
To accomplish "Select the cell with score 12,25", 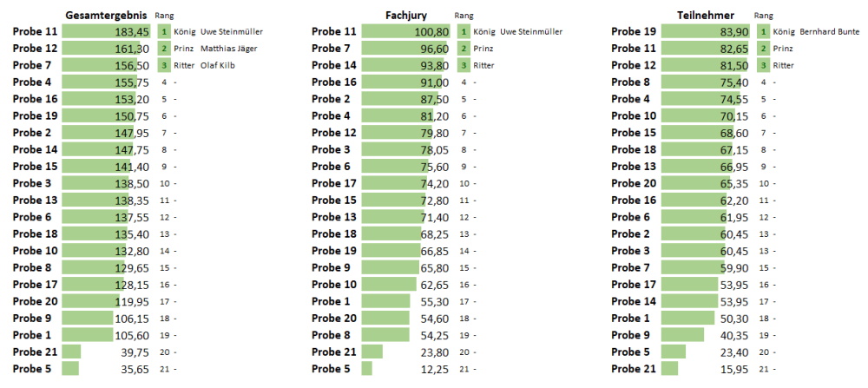I will pyautogui.click(x=432, y=369).
